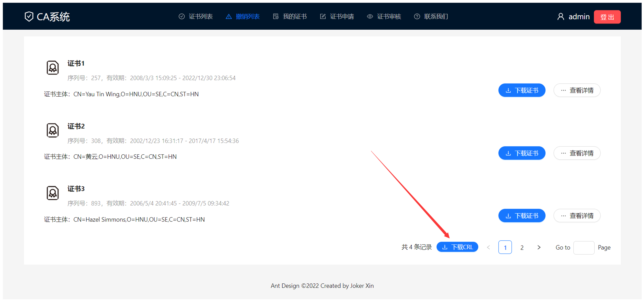Jump to page 2 in pagination
Screen dimensions: 644x301
522,247
